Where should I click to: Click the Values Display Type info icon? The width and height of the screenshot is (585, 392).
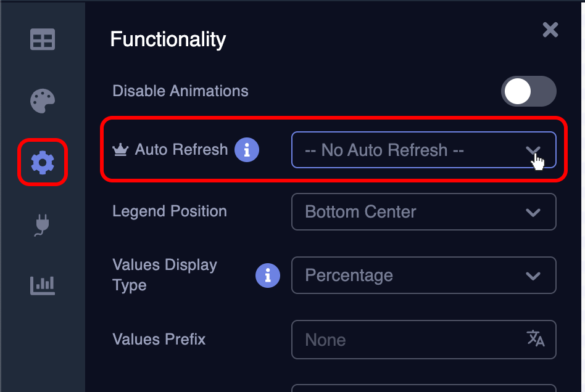point(268,276)
